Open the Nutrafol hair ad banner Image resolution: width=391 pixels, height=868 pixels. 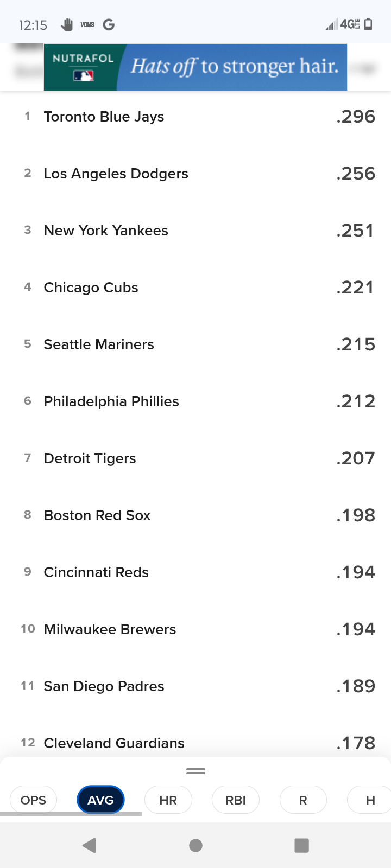point(234,67)
